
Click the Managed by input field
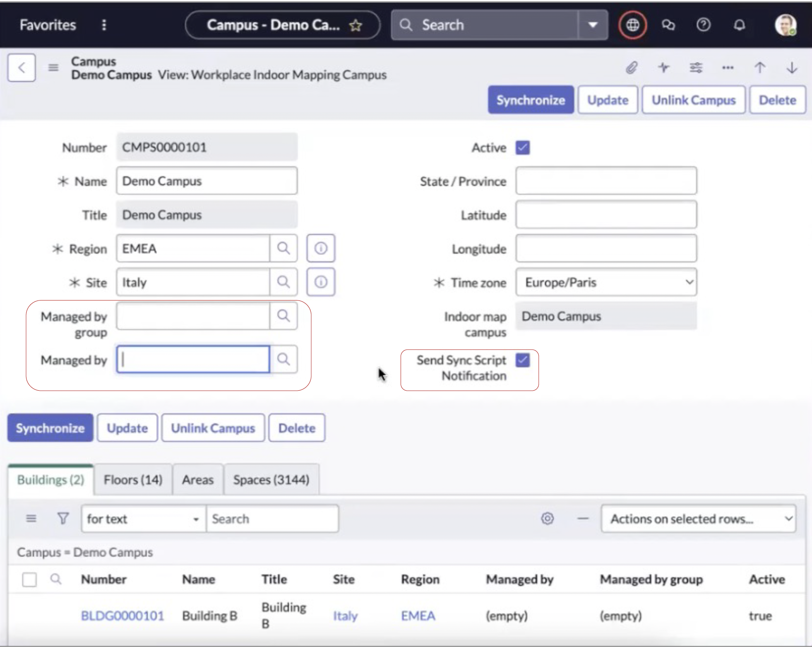coord(193,359)
